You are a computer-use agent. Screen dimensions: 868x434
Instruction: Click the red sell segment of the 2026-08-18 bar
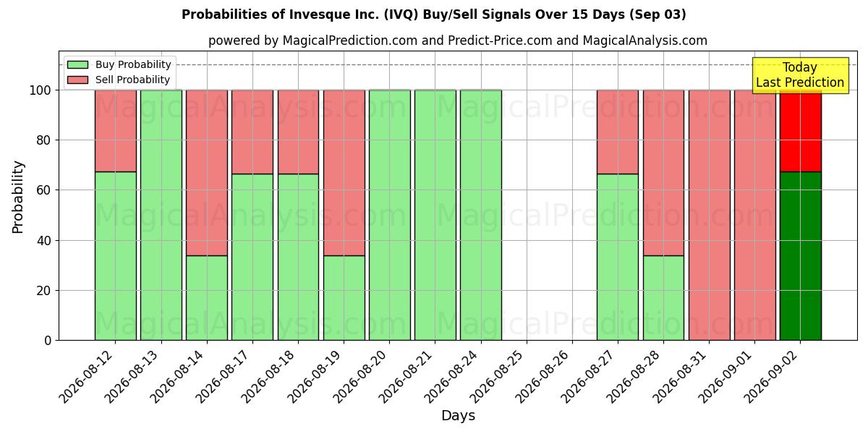tap(298, 132)
